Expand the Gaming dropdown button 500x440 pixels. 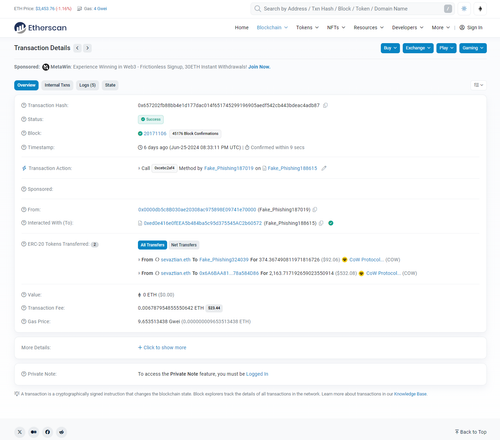pyautogui.click(x=473, y=48)
